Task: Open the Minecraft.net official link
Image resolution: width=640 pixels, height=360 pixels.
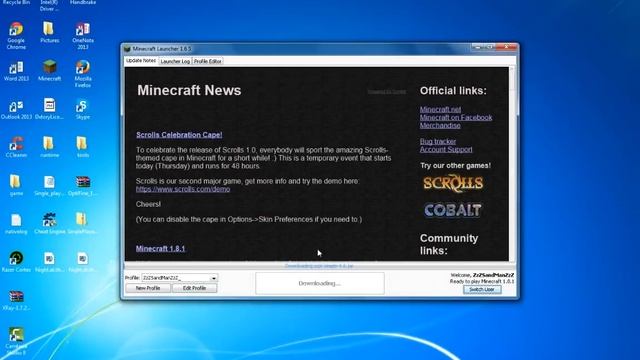Action: [440, 109]
